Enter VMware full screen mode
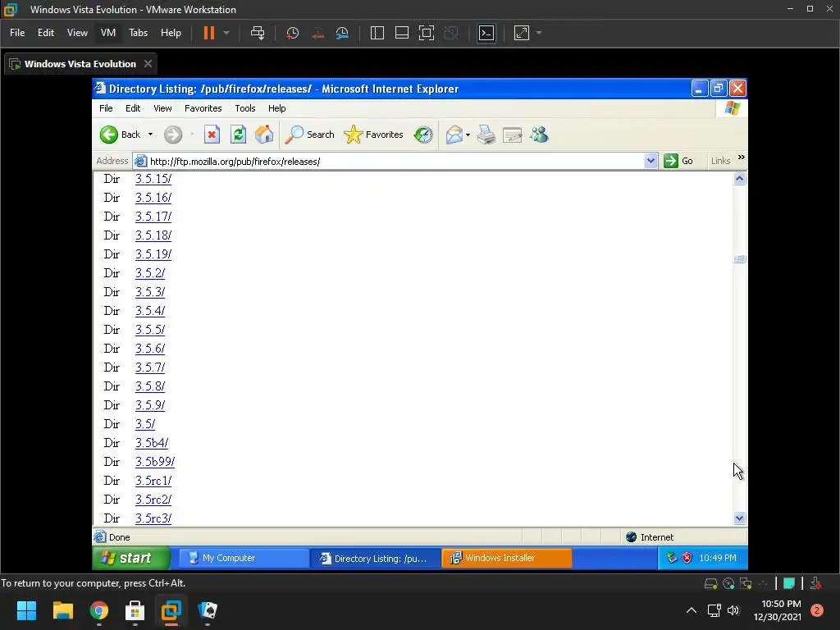 [x=427, y=33]
